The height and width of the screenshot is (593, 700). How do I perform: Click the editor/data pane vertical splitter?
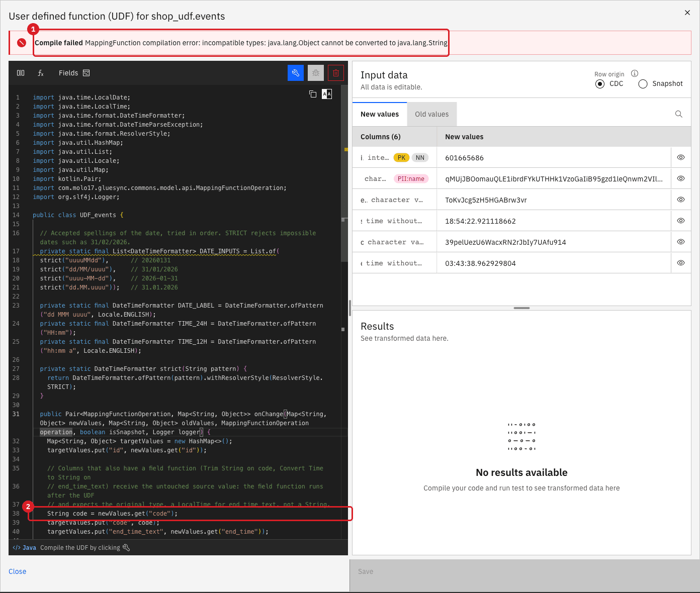click(x=350, y=308)
